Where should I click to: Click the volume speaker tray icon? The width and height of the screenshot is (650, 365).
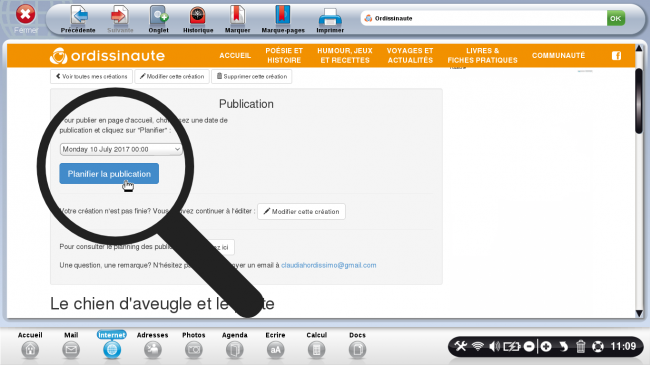494,346
